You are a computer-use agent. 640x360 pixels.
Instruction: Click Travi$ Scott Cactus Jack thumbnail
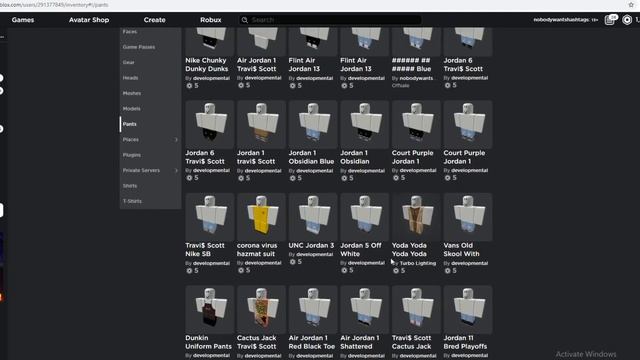click(416, 310)
